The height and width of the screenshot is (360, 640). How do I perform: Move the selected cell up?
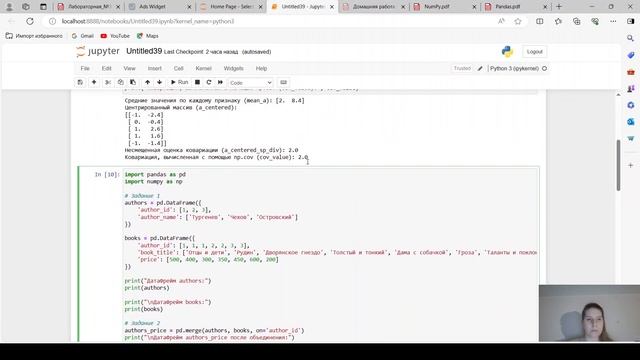[x=147, y=82]
